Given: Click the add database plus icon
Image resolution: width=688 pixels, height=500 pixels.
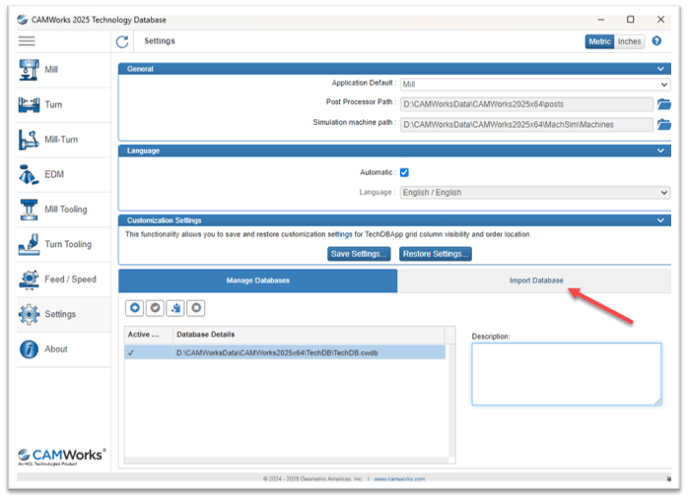Looking at the screenshot, I should click(135, 308).
